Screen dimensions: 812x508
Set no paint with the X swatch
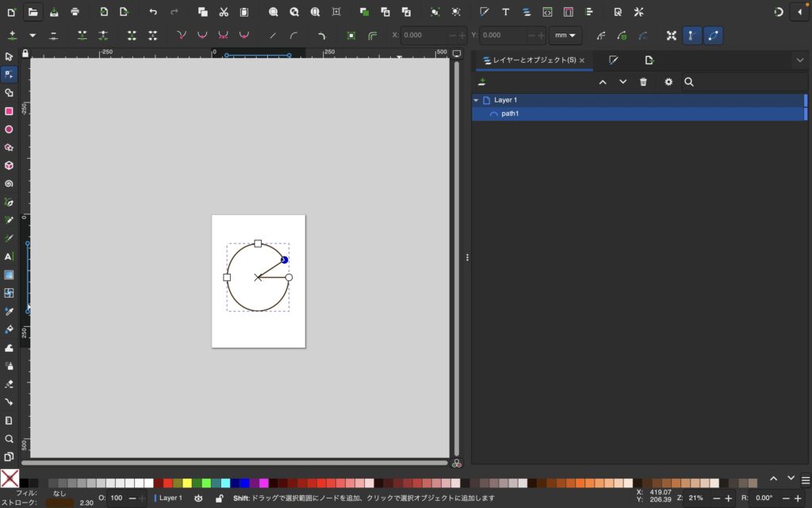pyautogui.click(x=10, y=479)
